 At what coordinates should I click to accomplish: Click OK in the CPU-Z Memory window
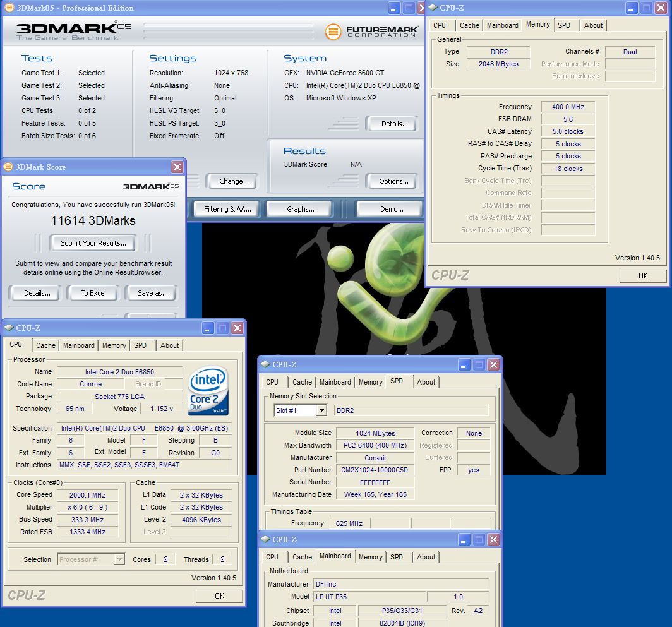[x=643, y=275]
